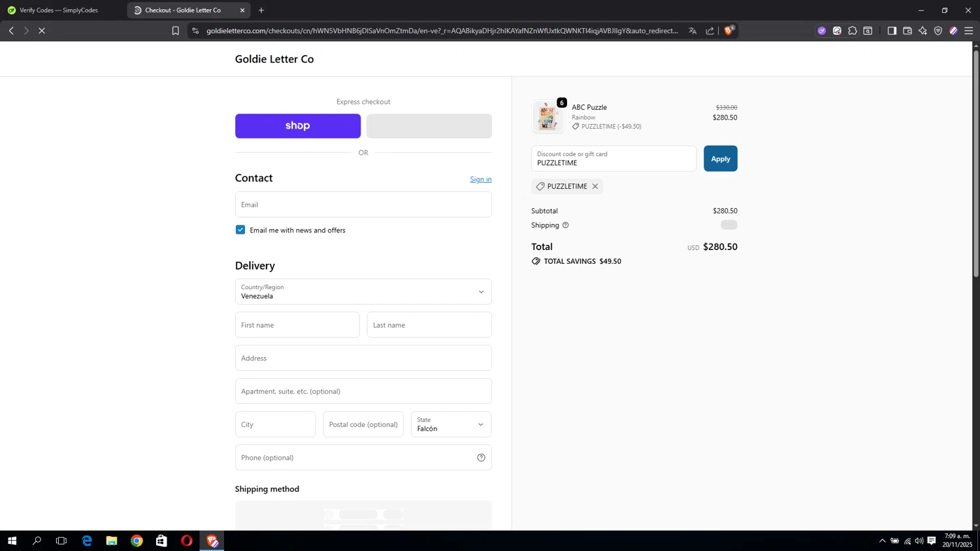This screenshot has height=551, width=980.
Task: Focus the Address field
Action: point(363,358)
